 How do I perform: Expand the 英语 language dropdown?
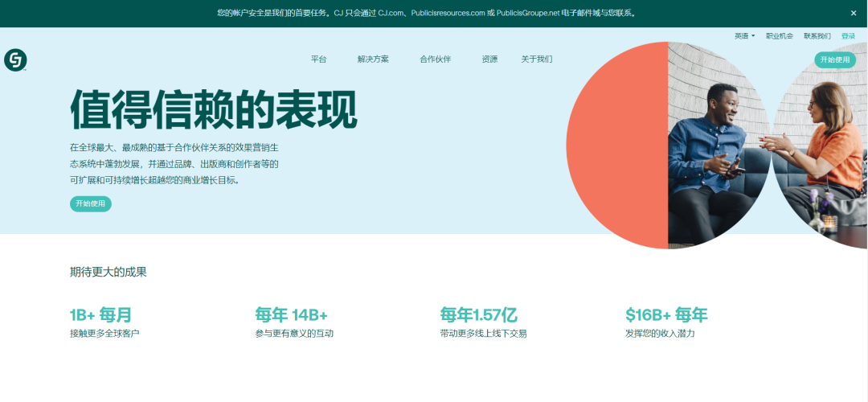pos(744,36)
